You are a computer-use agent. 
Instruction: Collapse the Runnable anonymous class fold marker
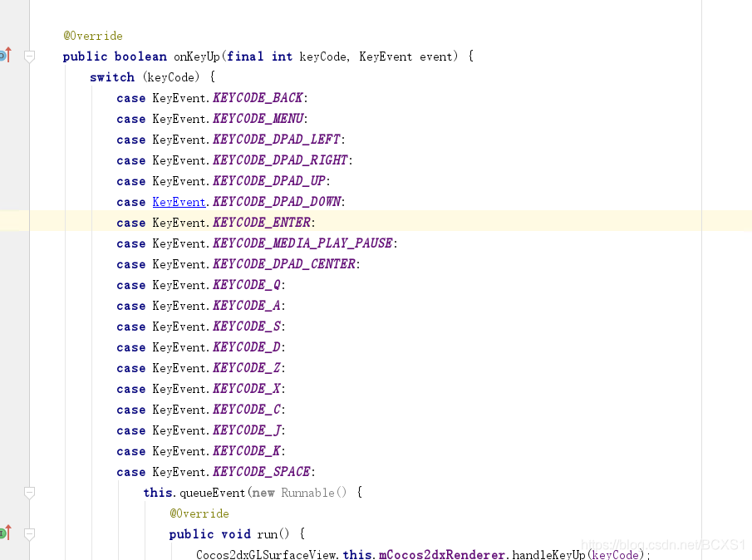(x=29, y=493)
